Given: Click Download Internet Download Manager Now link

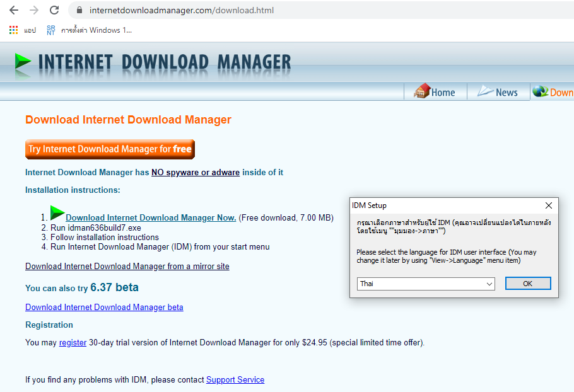Looking at the screenshot, I should (x=151, y=218).
